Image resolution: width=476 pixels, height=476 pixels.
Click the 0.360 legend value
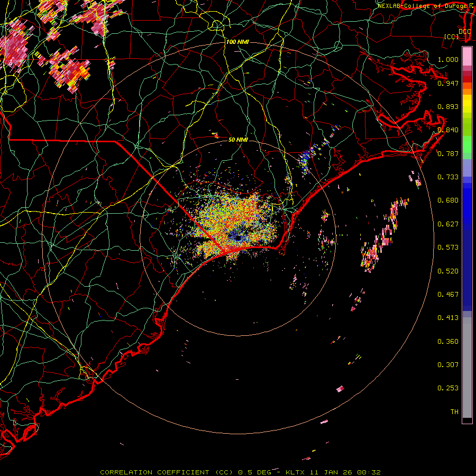click(448, 342)
